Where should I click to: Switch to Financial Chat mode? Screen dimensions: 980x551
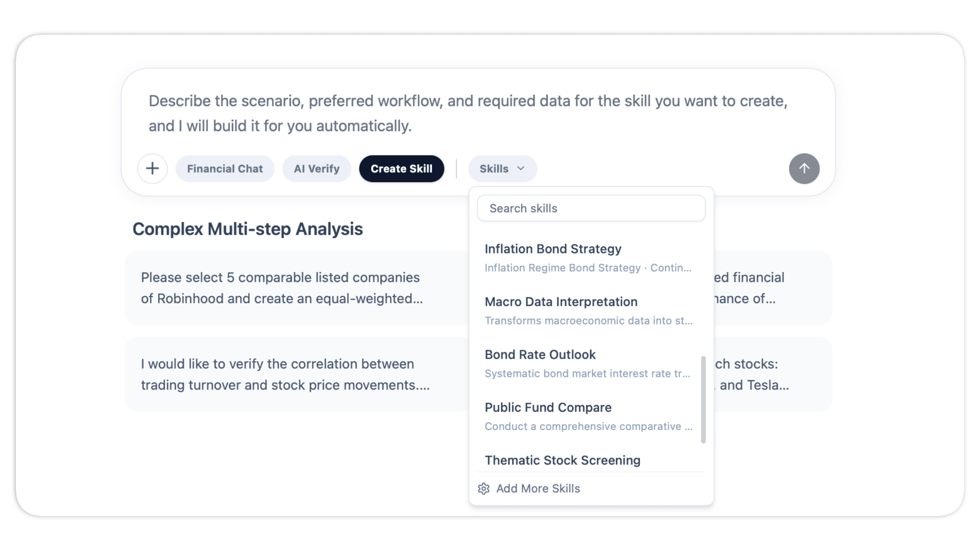pos(225,169)
